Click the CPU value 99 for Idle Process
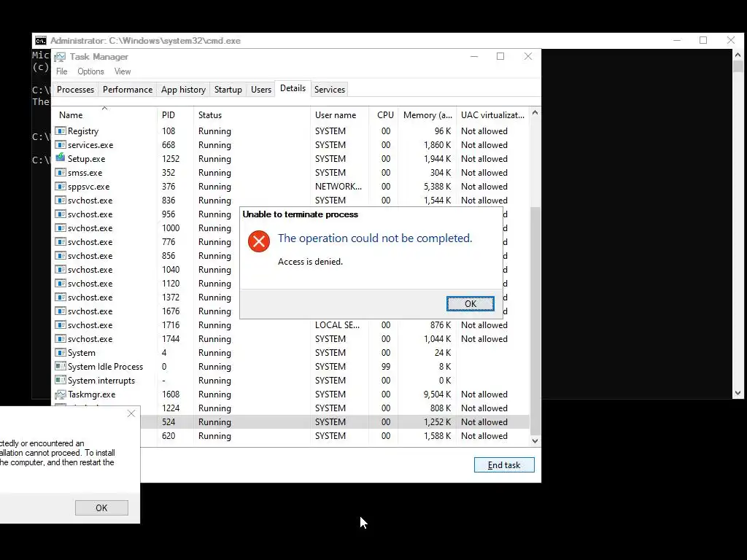The height and width of the screenshot is (560, 747). point(386,366)
